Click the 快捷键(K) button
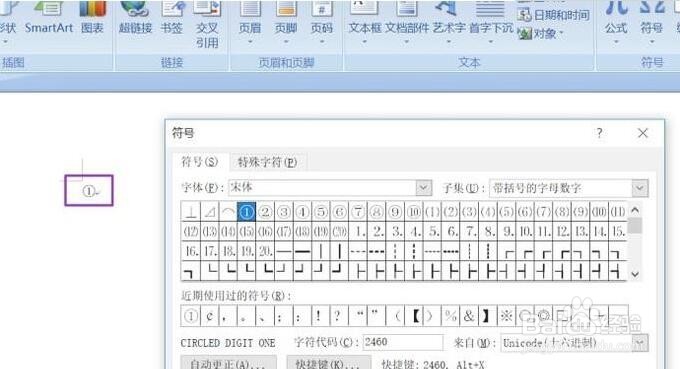The height and width of the screenshot is (369, 680). (329, 363)
